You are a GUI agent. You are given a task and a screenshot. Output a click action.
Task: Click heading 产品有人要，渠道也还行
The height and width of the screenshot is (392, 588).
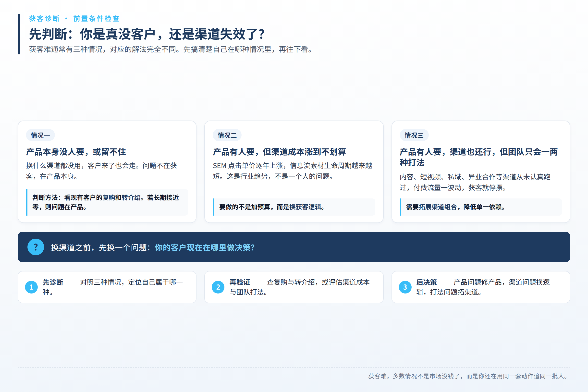[479, 157]
